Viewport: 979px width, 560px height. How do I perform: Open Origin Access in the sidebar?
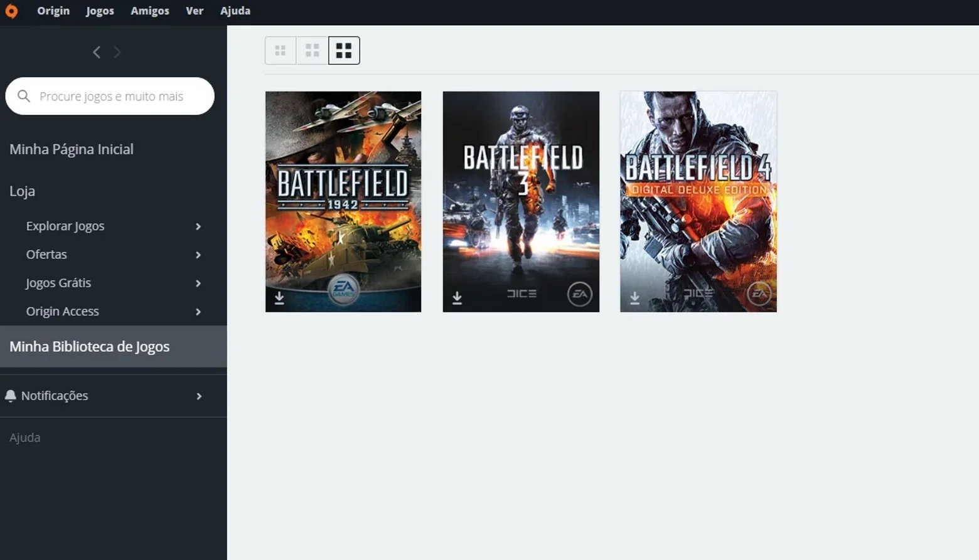63,311
